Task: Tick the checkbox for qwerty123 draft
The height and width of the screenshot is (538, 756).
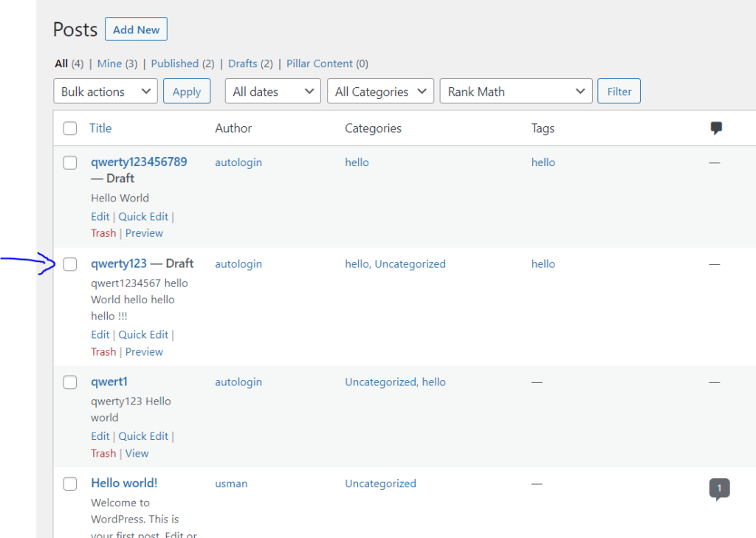Action: pos(70,264)
